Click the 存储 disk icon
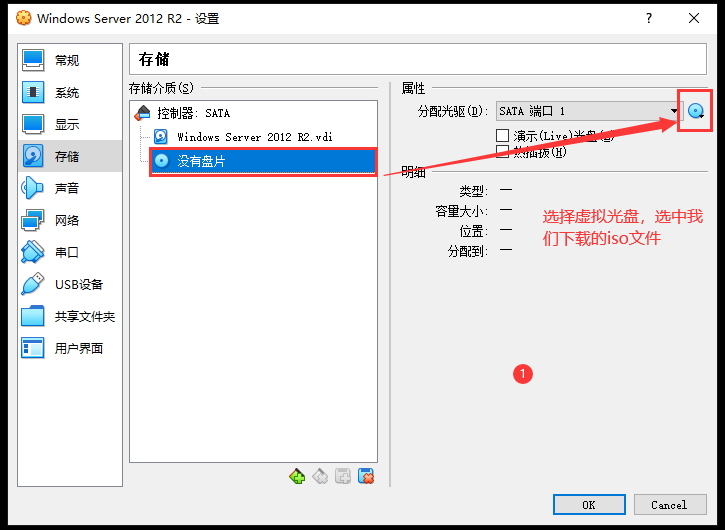The height and width of the screenshot is (530, 725). (33, 156)
